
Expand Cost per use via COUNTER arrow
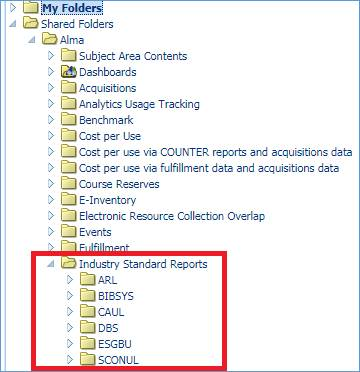coord(51,152)
